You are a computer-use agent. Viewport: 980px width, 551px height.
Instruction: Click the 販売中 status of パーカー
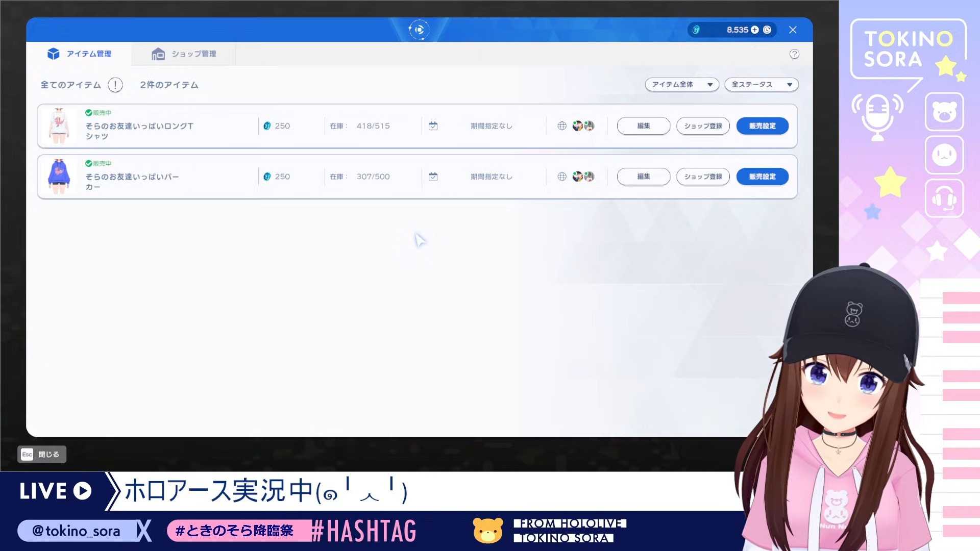pos(98,163)
